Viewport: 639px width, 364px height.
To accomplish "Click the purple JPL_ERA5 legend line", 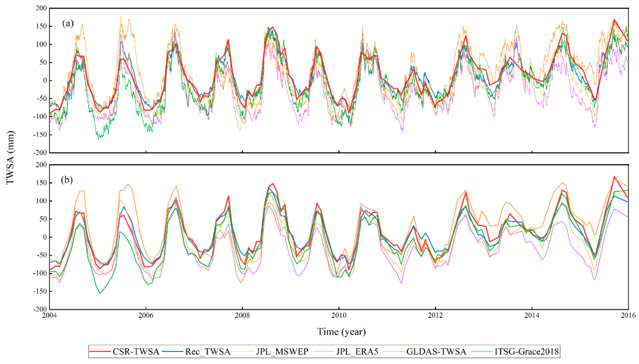I will pyautogui.click(x=324, y=351).
